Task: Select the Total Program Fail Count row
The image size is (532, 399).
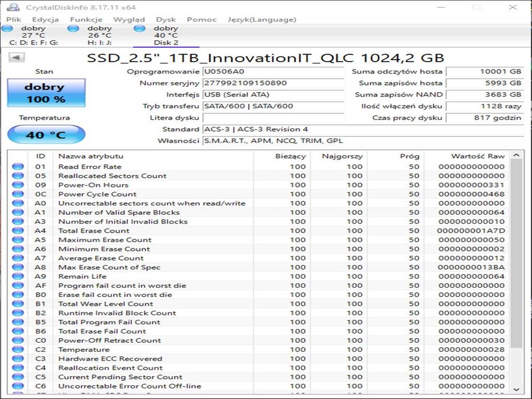Action: click(258, 322)
